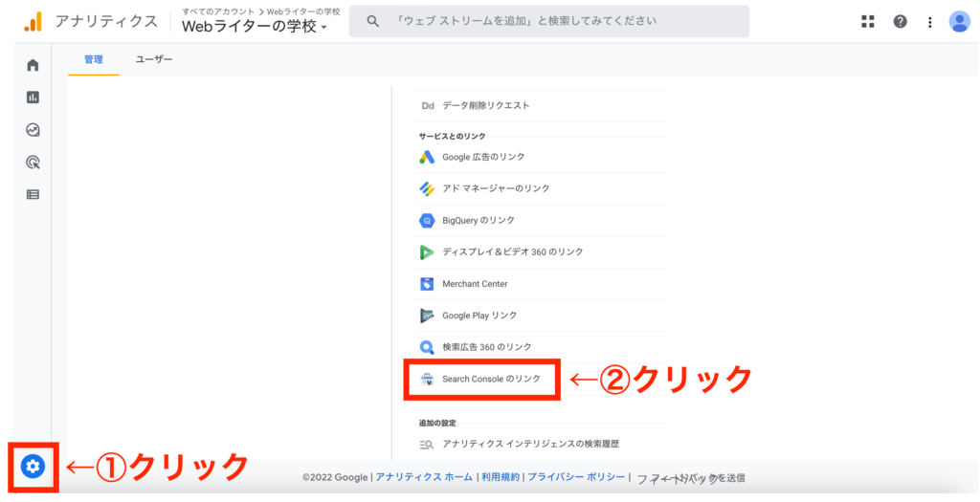Screen dimensions: 980x502
Task: Click the Search Console icon
Action: [427, 379]
